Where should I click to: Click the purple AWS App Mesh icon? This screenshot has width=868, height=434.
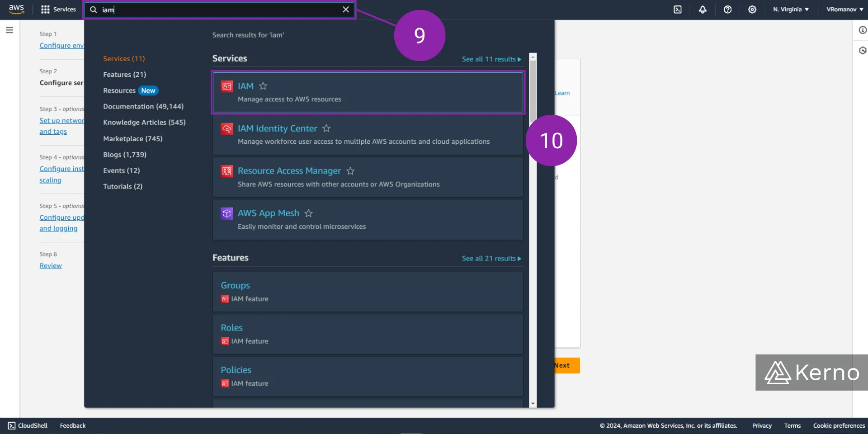226,213
